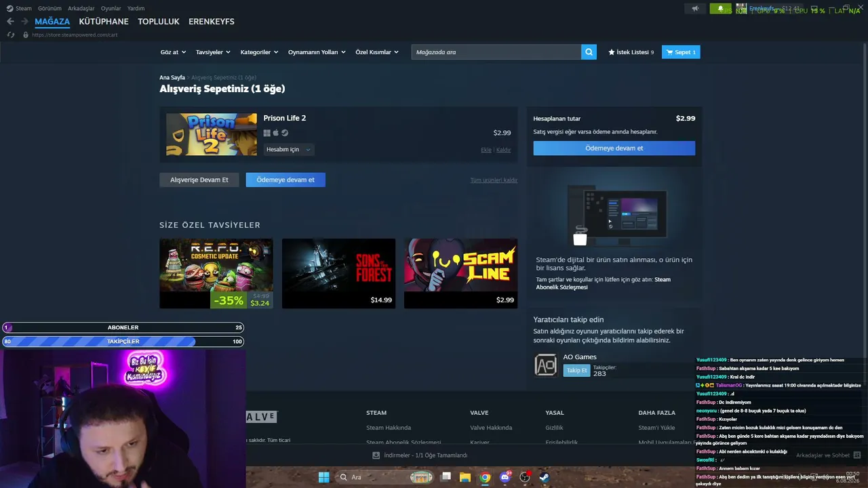Open the Hesabım için dropdown

289,150
